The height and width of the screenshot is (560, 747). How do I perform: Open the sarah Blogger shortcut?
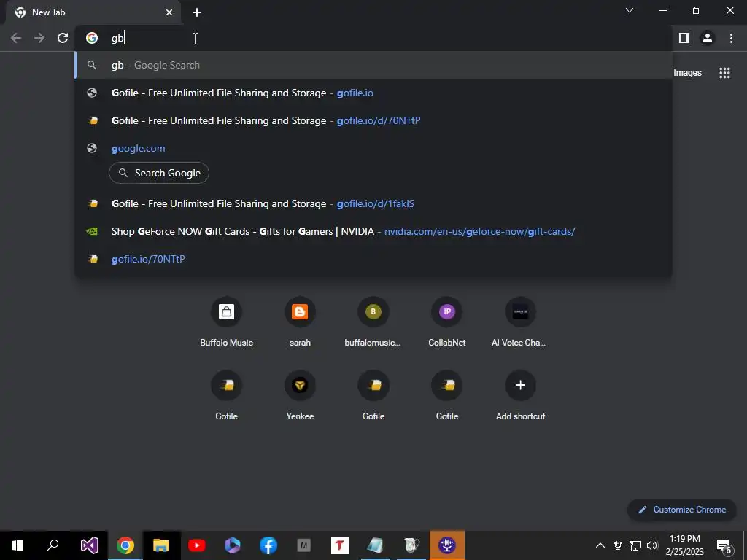coord(300,322)
